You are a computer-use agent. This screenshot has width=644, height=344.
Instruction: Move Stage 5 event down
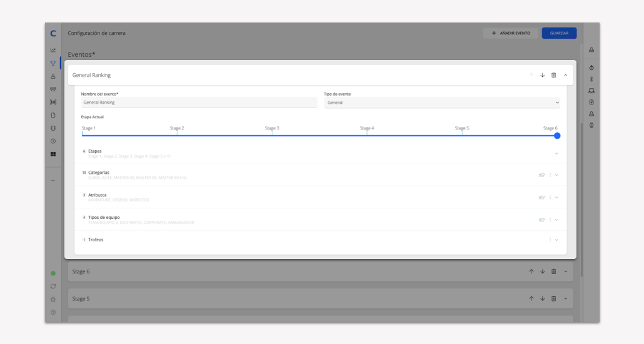(543, 299)
